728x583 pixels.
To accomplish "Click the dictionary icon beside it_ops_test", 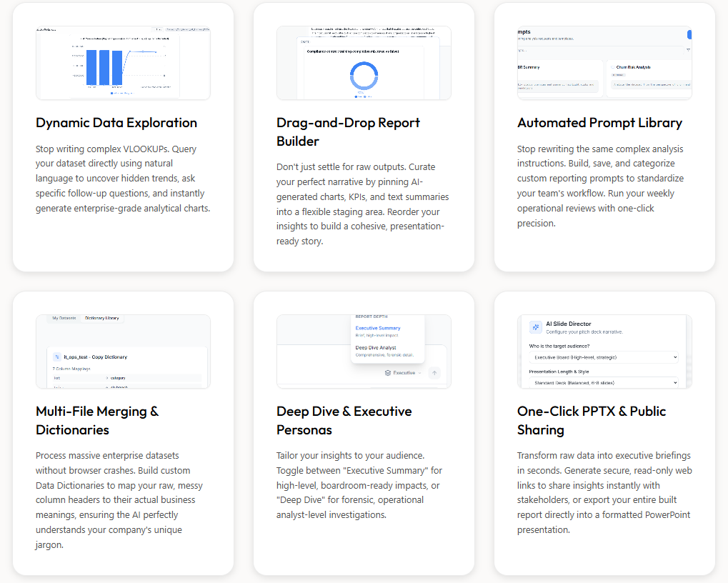I will coord(56,357).
